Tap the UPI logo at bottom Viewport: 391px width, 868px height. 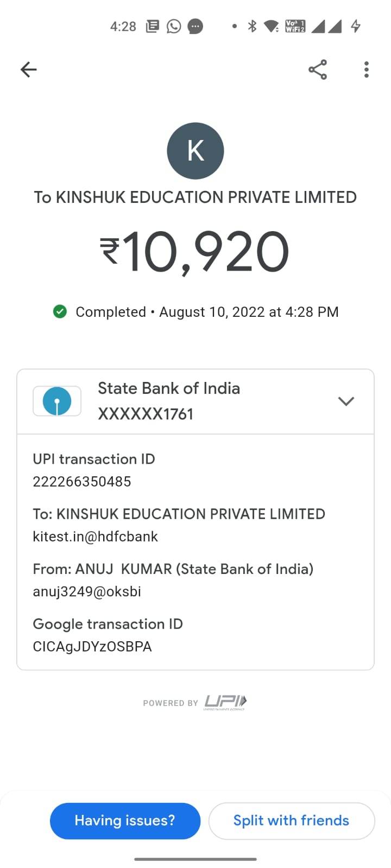coord(225,702)
